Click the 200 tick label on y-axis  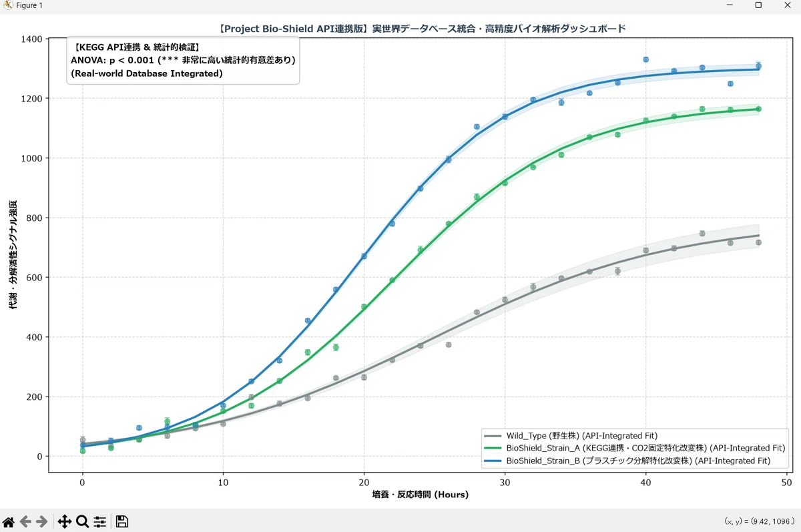[36, 397]
